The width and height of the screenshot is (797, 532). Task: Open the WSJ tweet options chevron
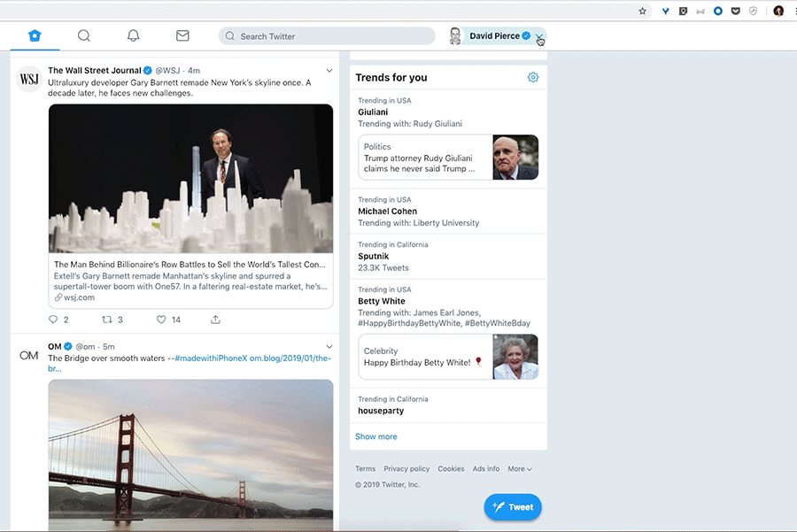[x=329, y=71]
